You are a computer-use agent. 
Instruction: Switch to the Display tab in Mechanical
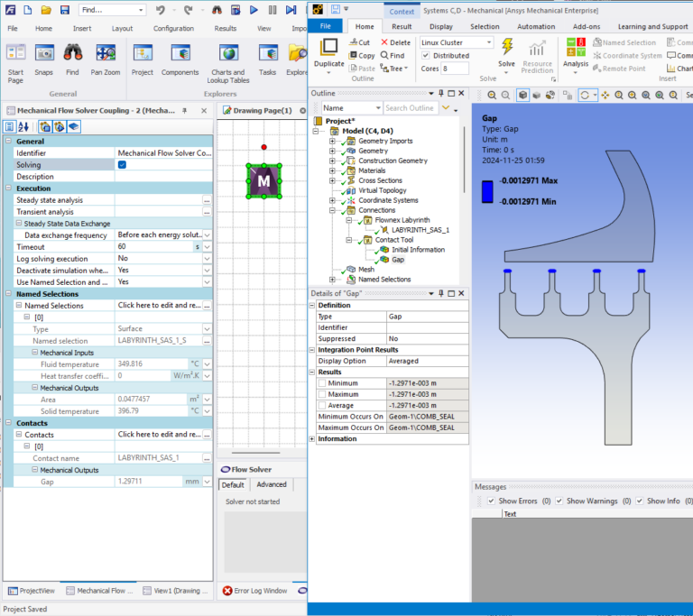point(441,26)
